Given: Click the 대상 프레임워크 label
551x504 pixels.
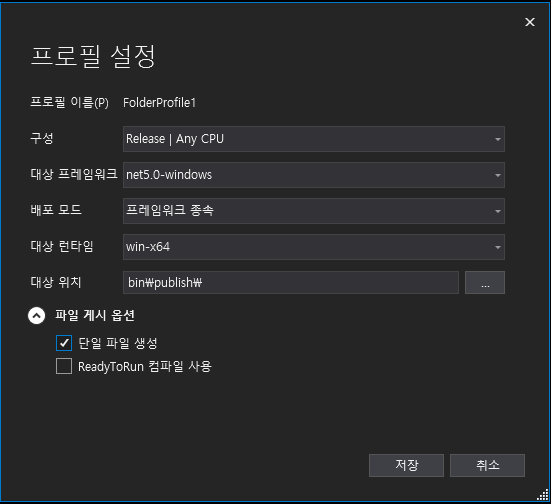Looking at the screenshot, I should (x=74, y=174).
